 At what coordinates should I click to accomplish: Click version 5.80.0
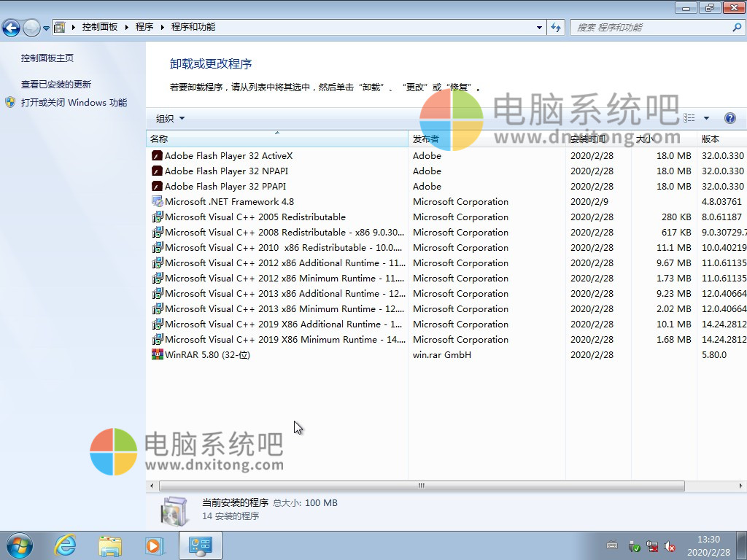pos(714,355)
